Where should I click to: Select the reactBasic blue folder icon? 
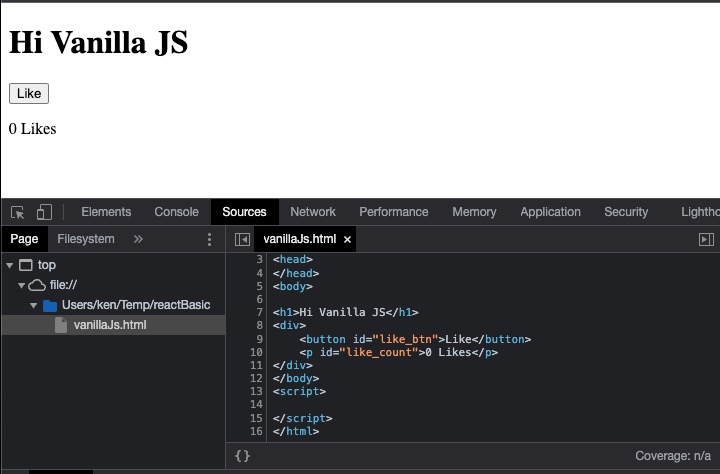50,305
